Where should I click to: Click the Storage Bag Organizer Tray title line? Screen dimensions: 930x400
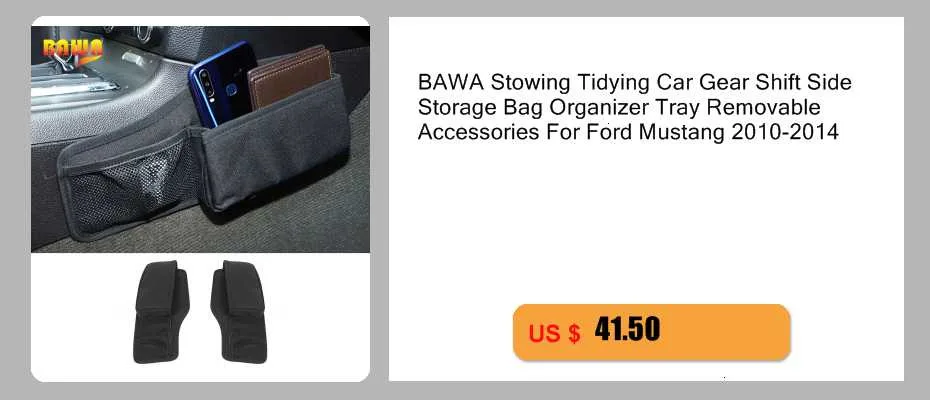click(619, 107)
